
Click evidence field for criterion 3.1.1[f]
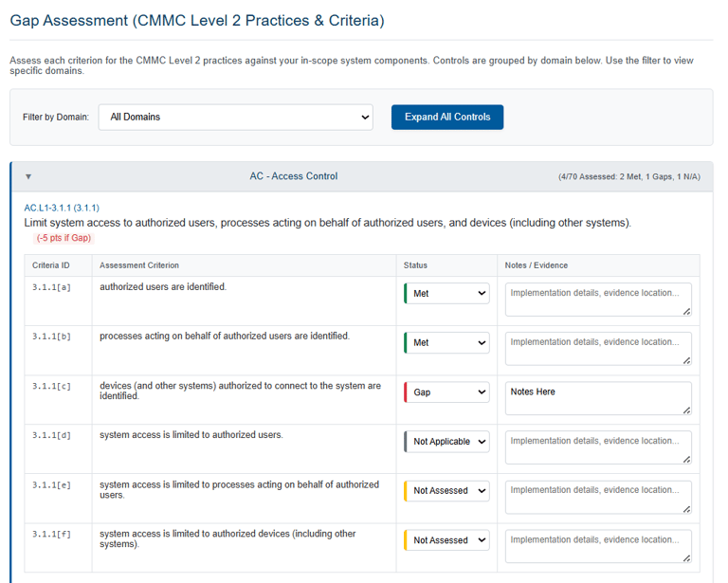tap(597, 545)
